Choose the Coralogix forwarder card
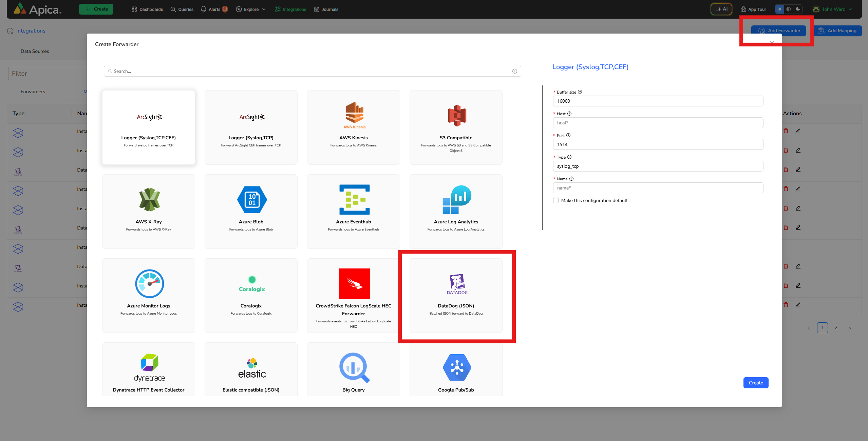This screenshot has width=868, height=441. (251, 295)
